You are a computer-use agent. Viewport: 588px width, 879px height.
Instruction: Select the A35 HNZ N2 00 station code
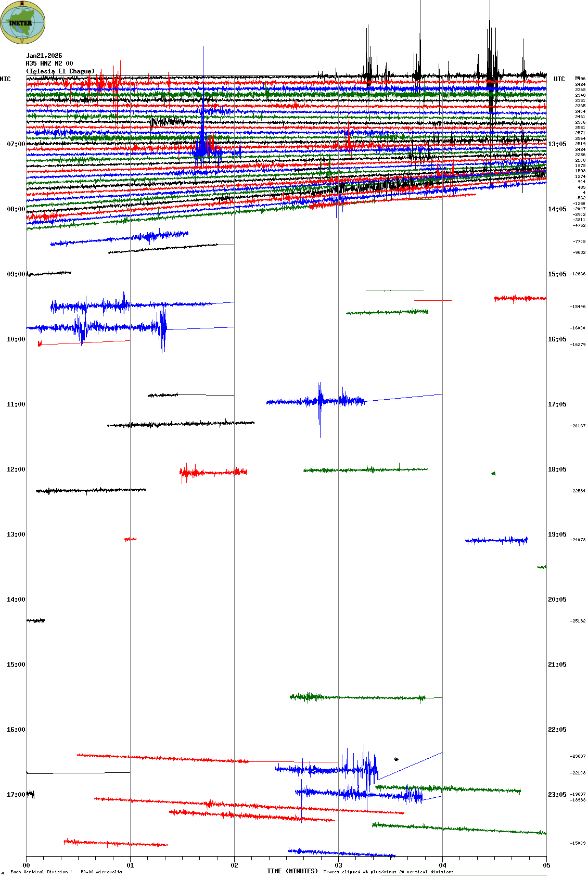tap(49, 63)
